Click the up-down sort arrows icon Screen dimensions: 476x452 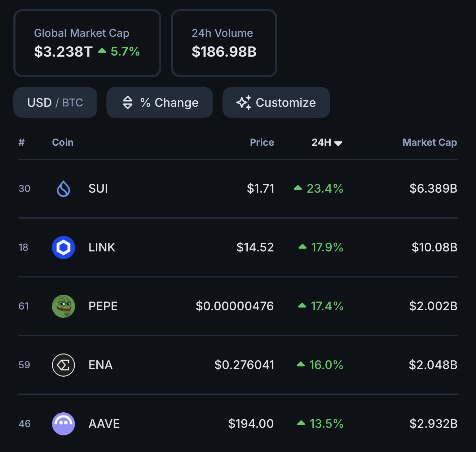click(x=128, y=102)
